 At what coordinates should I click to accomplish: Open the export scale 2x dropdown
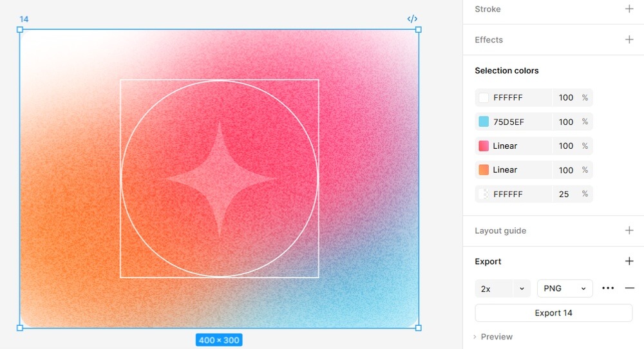coord(522,288)
